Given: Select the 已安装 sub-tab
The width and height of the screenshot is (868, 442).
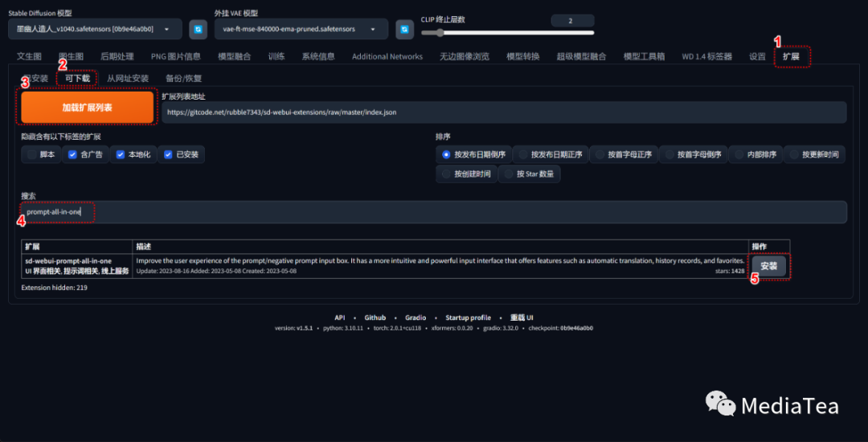Looking at the screenshot, I should [x=36, y=79].
